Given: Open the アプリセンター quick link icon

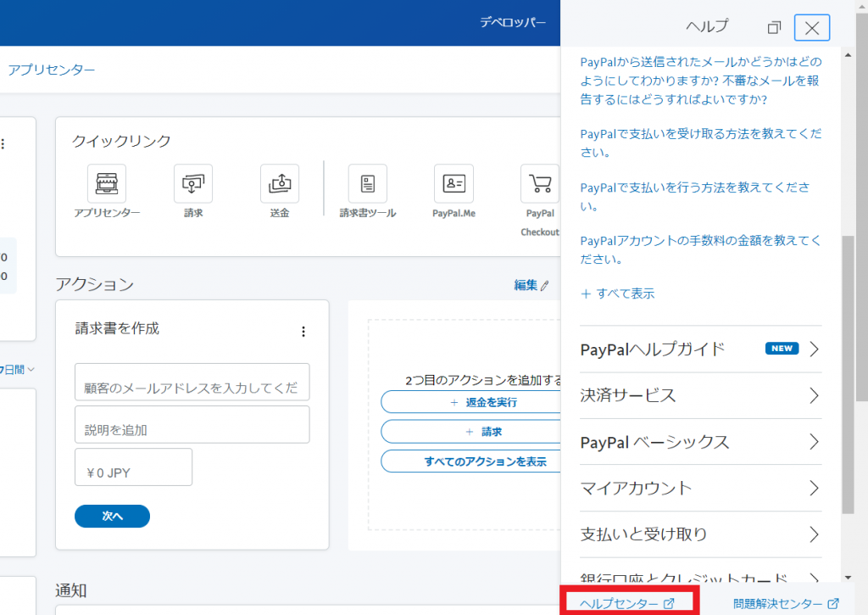Looking at the screenshot, I should click(x=105, y=183).
